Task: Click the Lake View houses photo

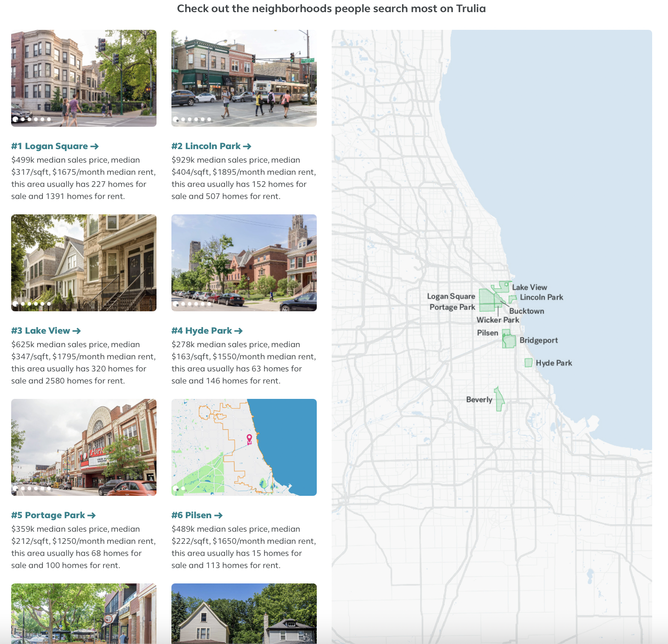Action: (x=84, y=263)
